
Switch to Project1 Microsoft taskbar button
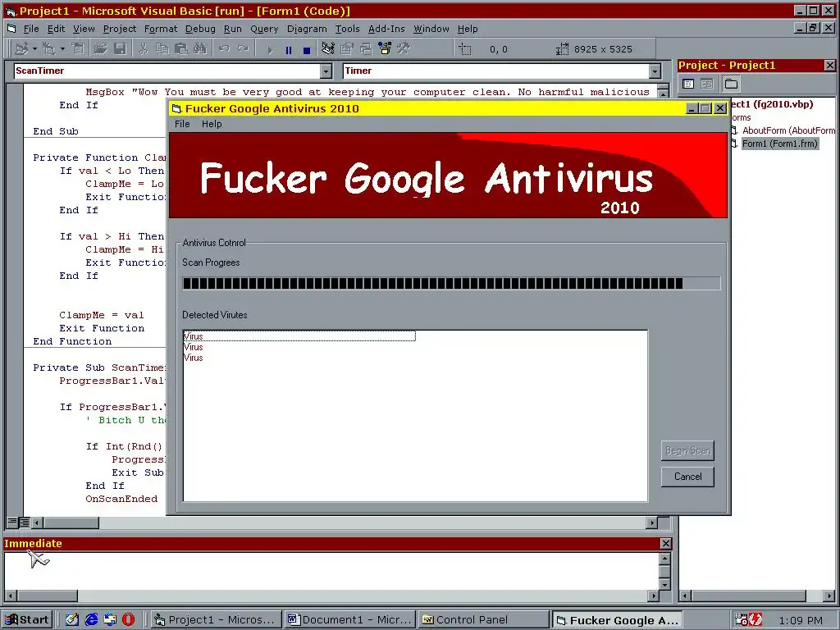[x=216, y=620]
